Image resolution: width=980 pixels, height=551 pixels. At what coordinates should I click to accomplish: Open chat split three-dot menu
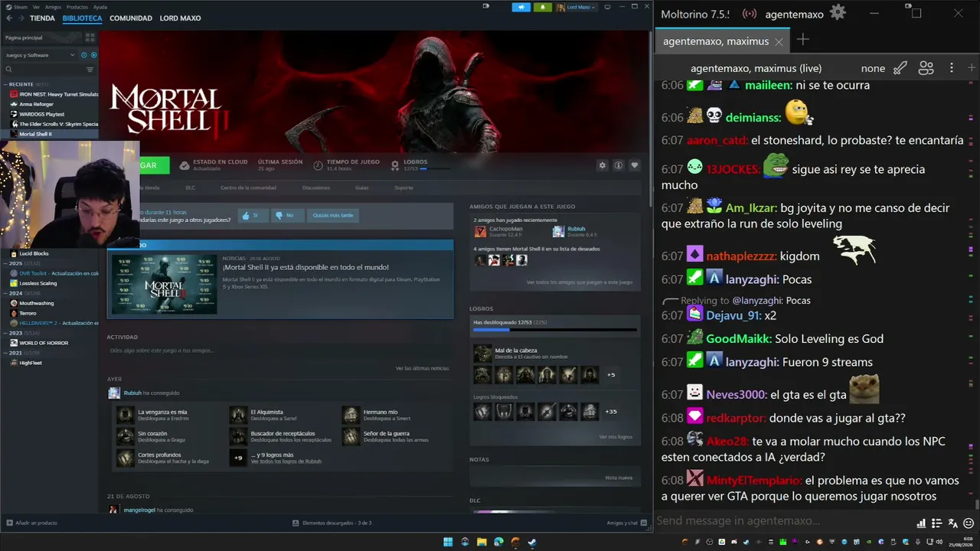(952, 68)
